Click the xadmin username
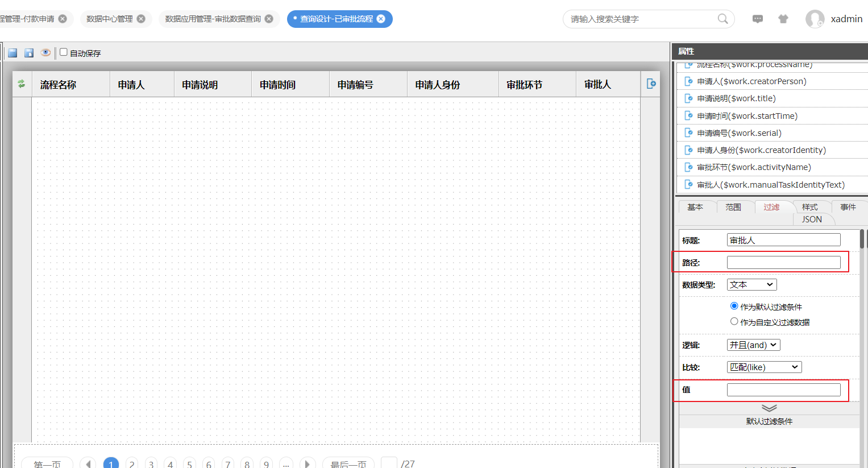Screen dimensions: 868x468 [x=846, y=19]
